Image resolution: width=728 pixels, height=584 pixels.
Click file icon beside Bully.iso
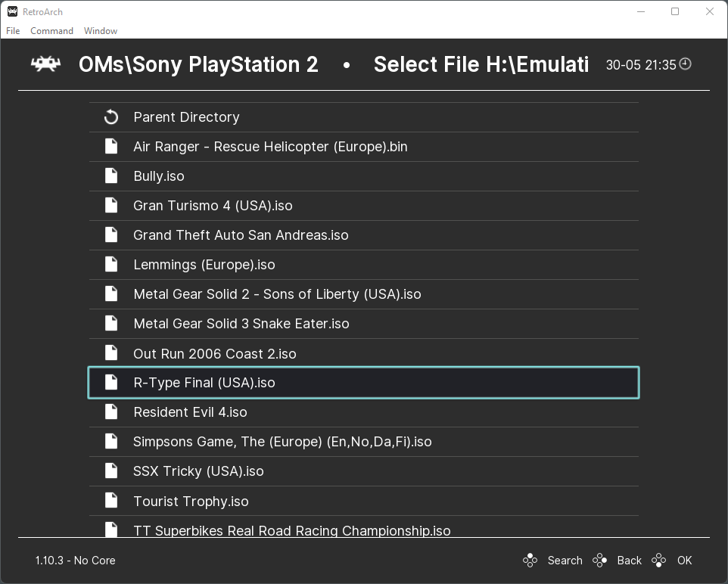(x=111, y=176)
